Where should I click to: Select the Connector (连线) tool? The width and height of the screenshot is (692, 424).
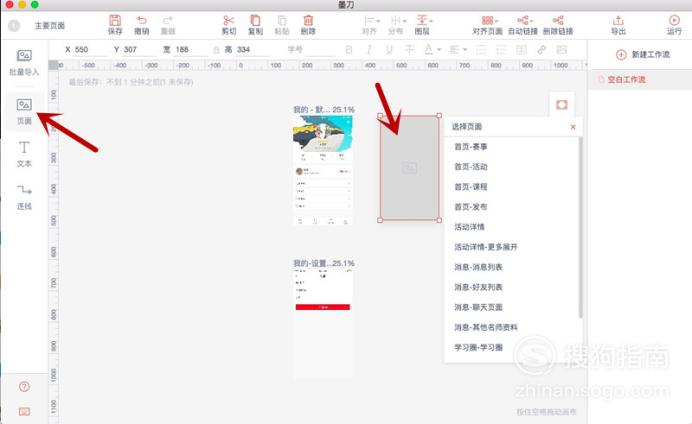point(24,197)
